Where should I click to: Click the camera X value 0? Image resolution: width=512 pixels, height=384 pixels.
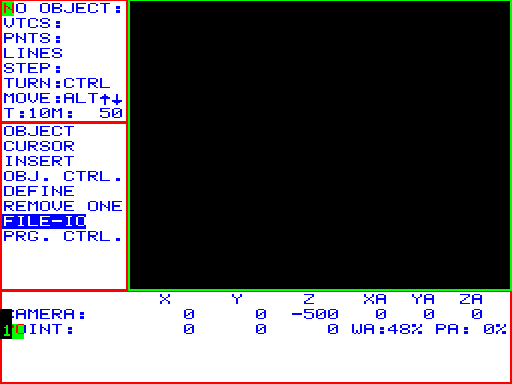[x=189, y=314]
